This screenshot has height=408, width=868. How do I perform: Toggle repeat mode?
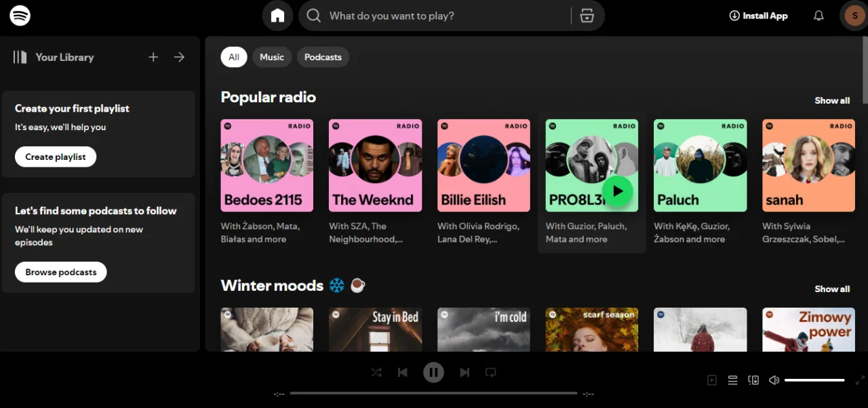click(x=491, y=372)
